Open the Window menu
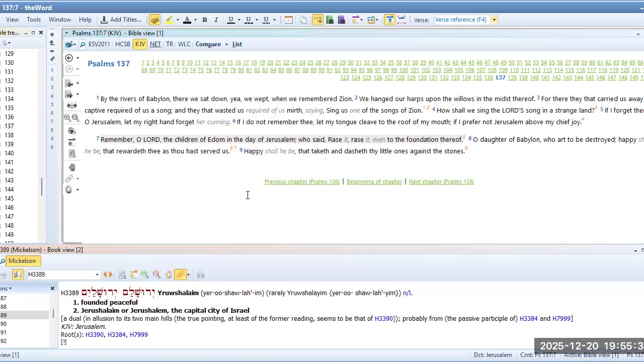The width and height of the screenshot is (644, 362). coord(60,20)
